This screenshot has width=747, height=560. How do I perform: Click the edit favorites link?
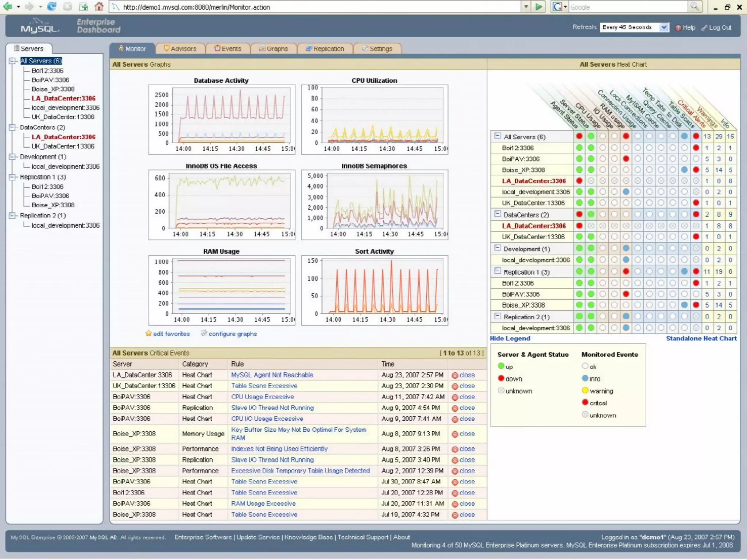point(171,334)
